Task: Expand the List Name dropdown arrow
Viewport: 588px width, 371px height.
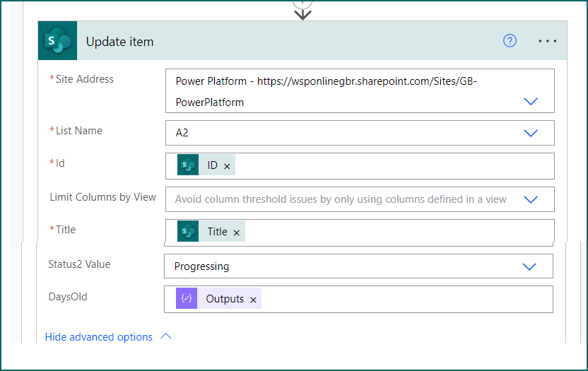Action: click(x=531, y=133)
